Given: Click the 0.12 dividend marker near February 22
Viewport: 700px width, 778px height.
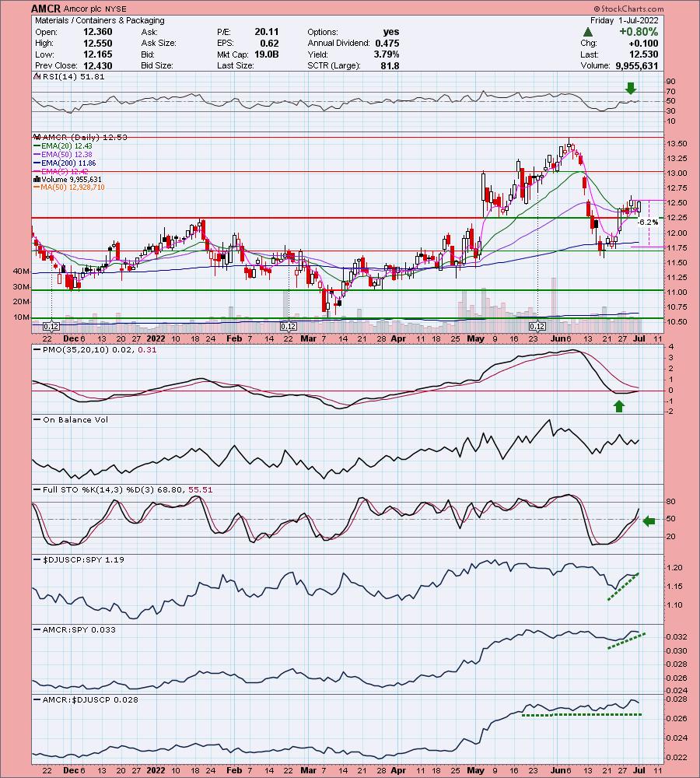Looking at the screenshot, I should [289, 327].
